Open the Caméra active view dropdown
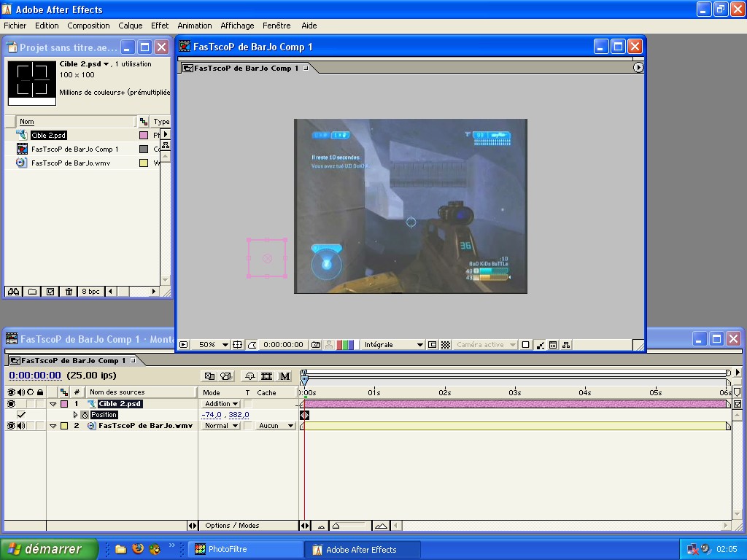747x560 pixels. [x=485, y=345]
